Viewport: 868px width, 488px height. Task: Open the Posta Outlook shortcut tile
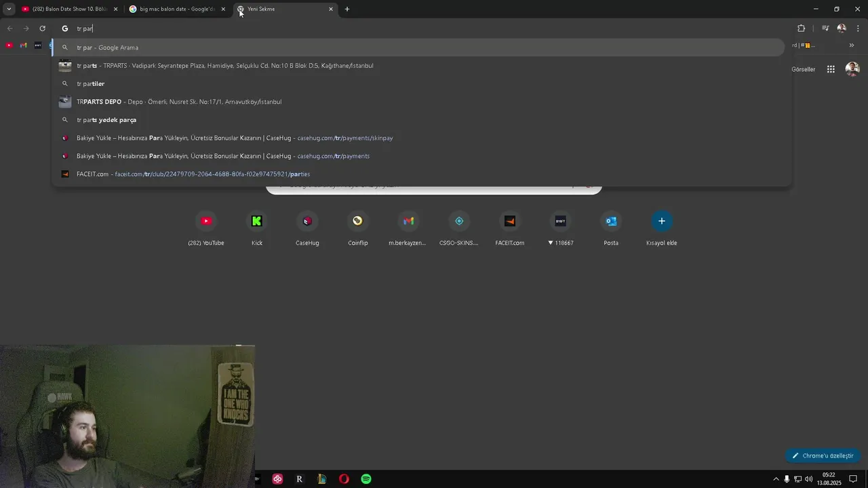click(x=611, y=228)
